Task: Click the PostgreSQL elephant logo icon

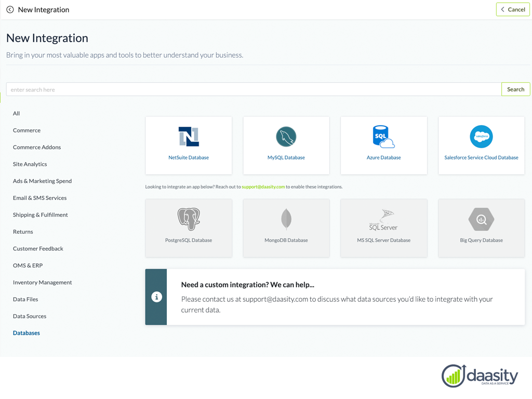Action: click(189, 219)
